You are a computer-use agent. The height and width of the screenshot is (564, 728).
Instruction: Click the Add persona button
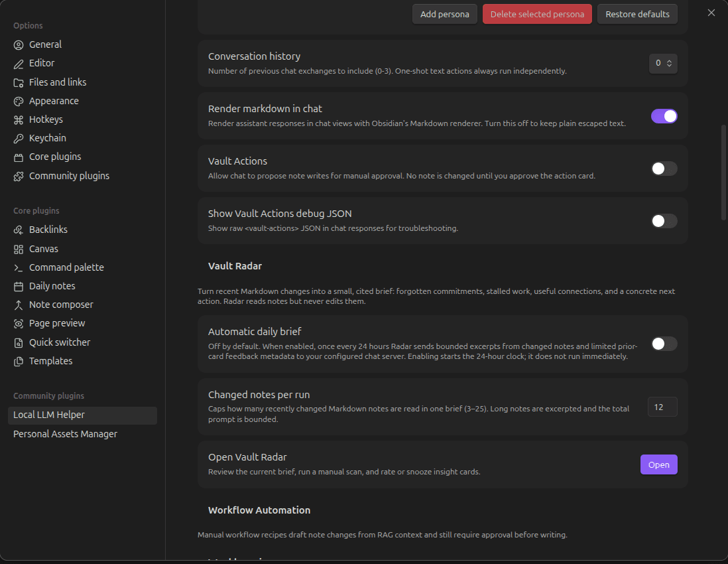[x=445, y=14]
